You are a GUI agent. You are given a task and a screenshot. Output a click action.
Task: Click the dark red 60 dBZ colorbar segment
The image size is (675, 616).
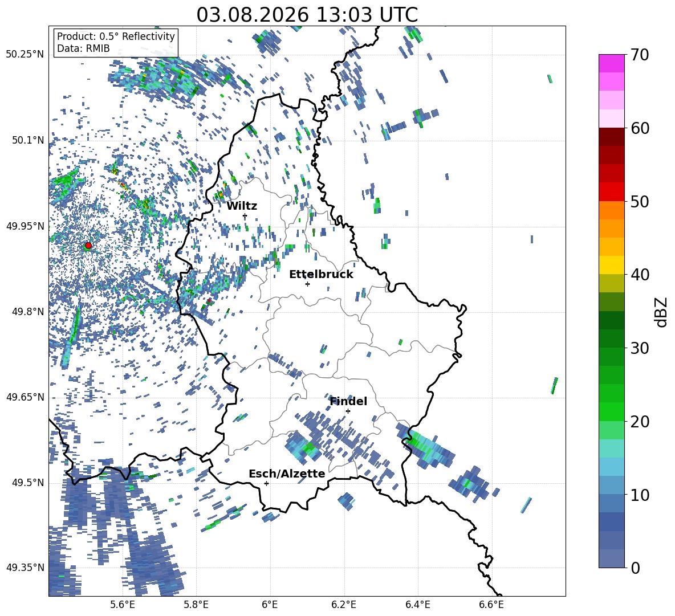tap(611, 137)
